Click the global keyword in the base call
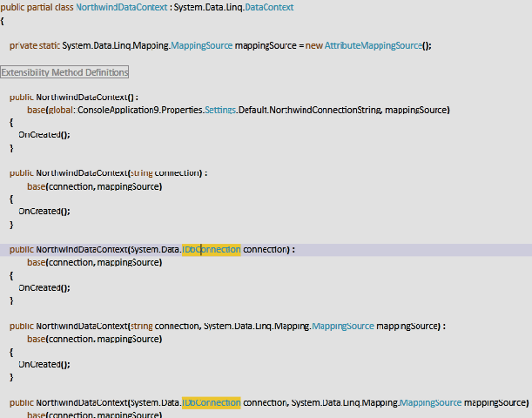The height and width of the screenshot is (418, 532). tap(61, 111)
